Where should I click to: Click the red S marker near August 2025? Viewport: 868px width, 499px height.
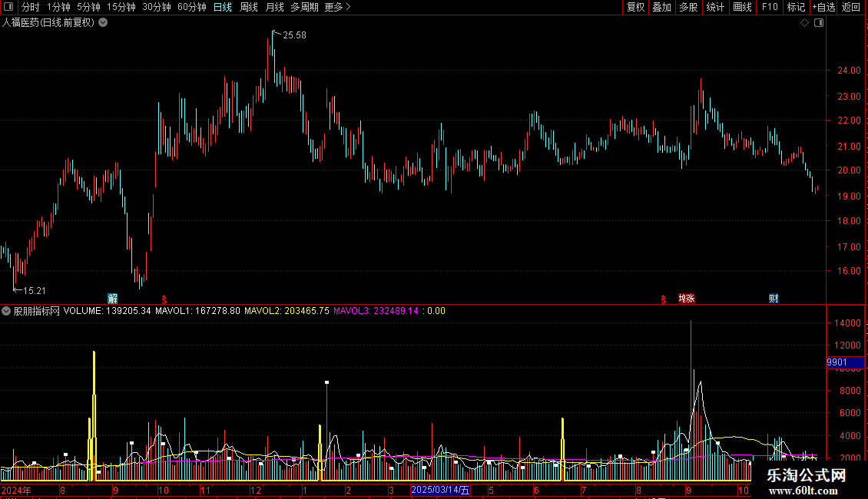click(664, 299)
